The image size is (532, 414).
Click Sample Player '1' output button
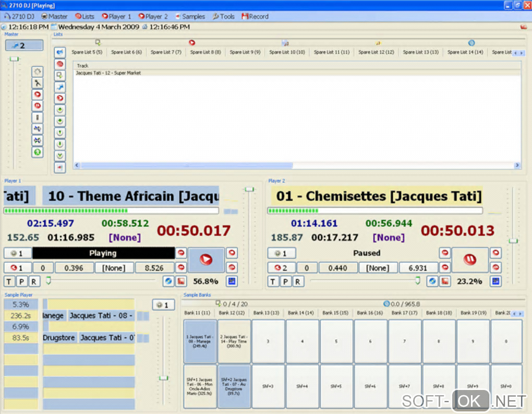(163, 305)
